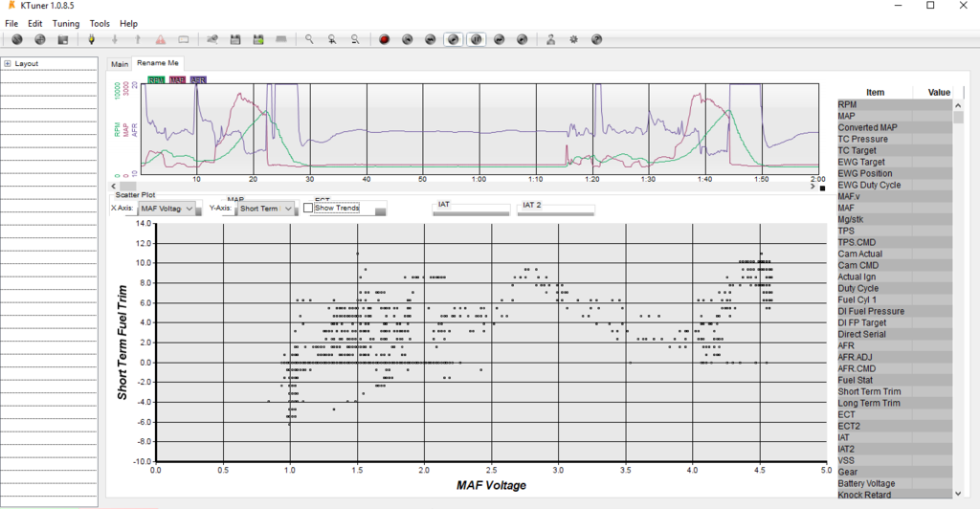980x509 pixels.
Task: Click the highlighted pause button
Action: coord(477,39)
